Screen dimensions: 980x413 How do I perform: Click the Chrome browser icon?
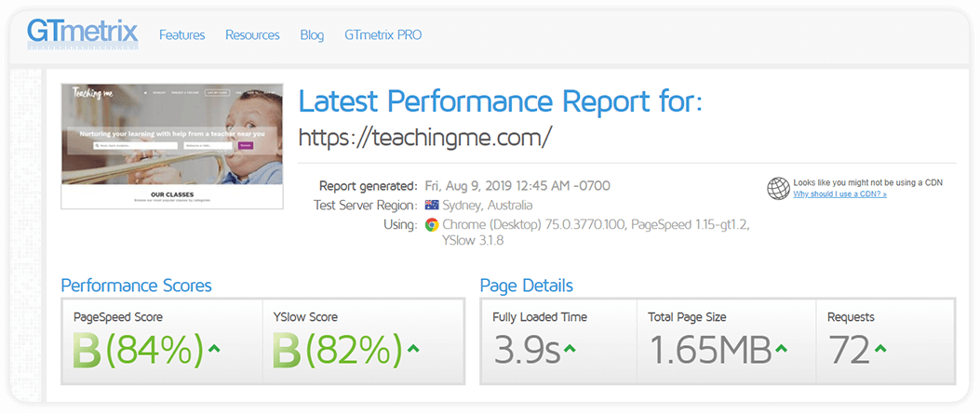(x=431, y=224)
